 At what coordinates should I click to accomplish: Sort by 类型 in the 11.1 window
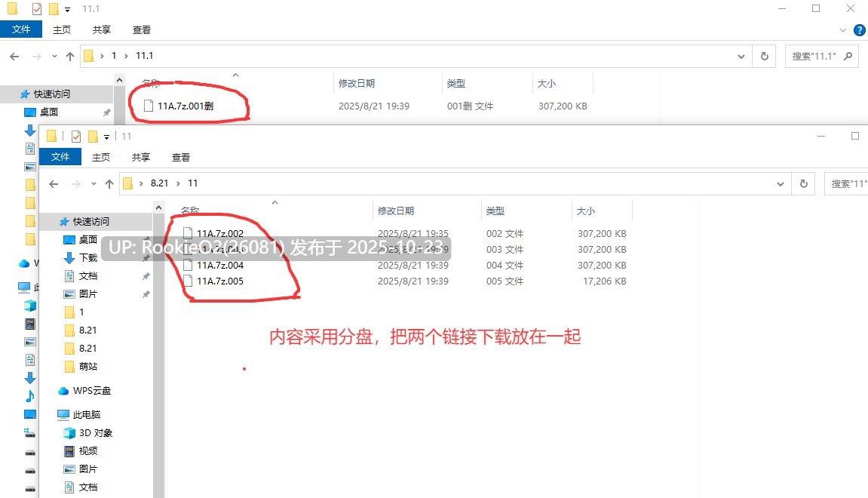pyautogui.click(x=456, y=83)
